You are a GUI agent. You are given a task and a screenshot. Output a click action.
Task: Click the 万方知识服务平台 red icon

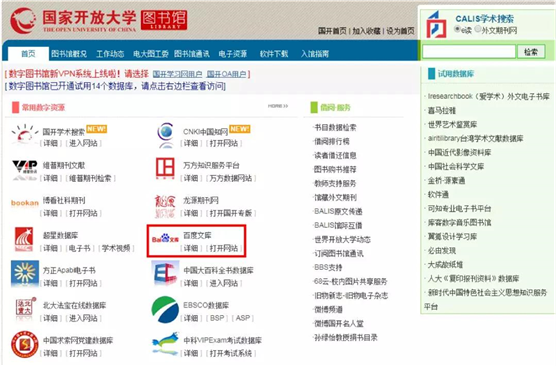click(165, 168)
